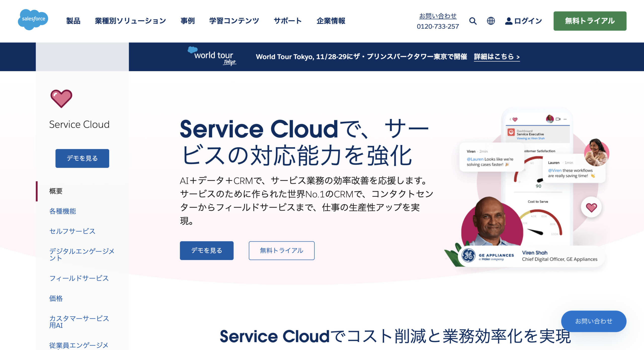Click the Lauren avatar photo

tap(596, 152)
